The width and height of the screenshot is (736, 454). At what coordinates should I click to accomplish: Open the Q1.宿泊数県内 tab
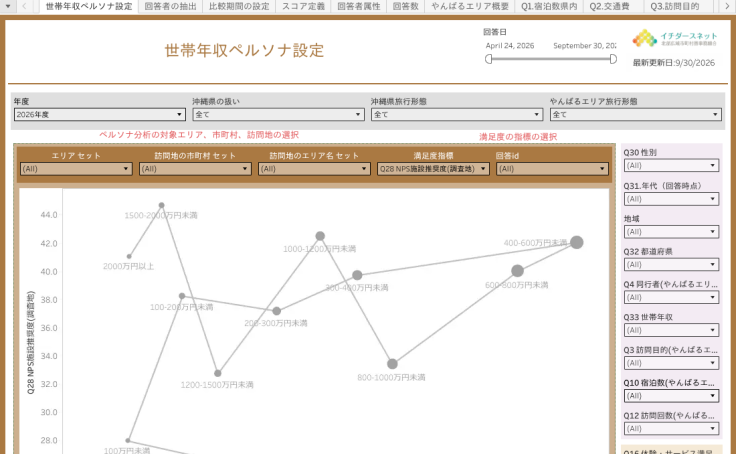[x=549, y=6]
